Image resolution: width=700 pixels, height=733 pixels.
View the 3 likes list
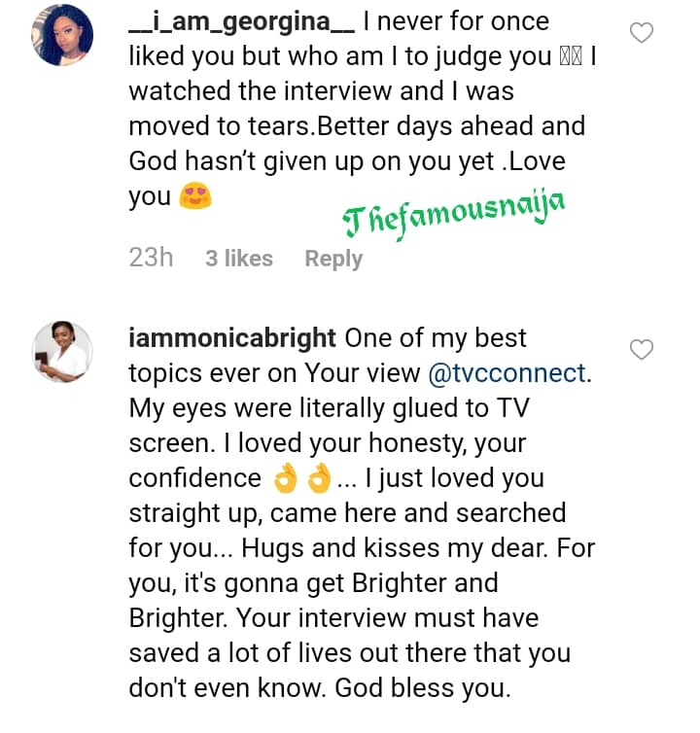[x=239, y=259]
